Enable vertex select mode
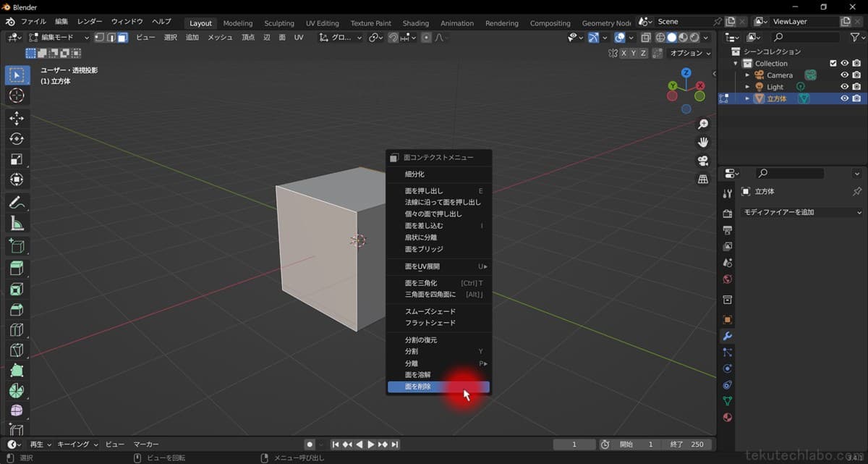This screenshot has height=464, width=868. pos(100,37)
